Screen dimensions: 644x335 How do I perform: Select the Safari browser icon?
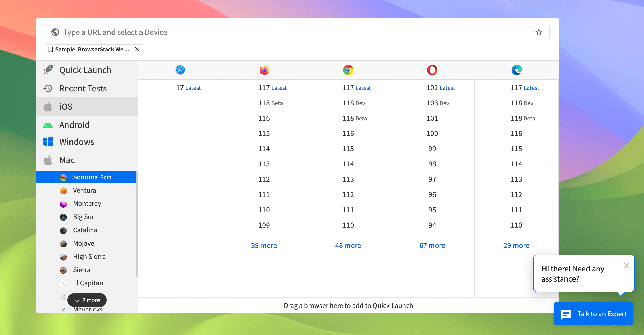coord(180,70)
